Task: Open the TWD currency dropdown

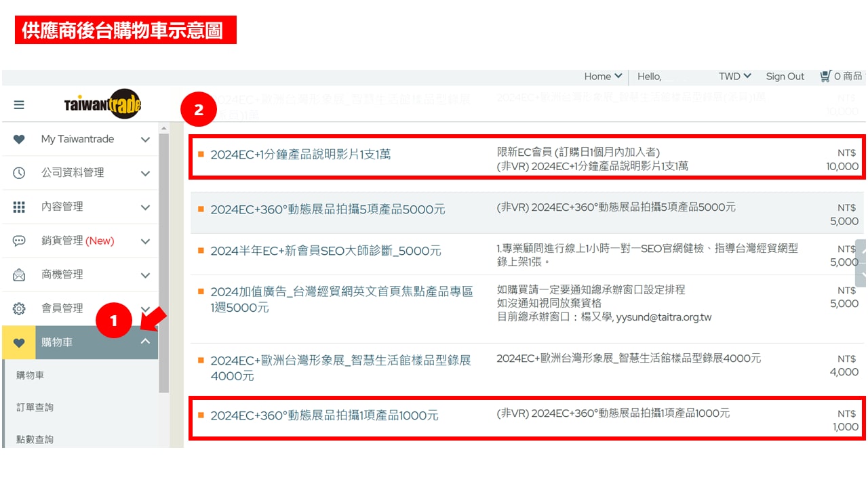Action: 734,76
